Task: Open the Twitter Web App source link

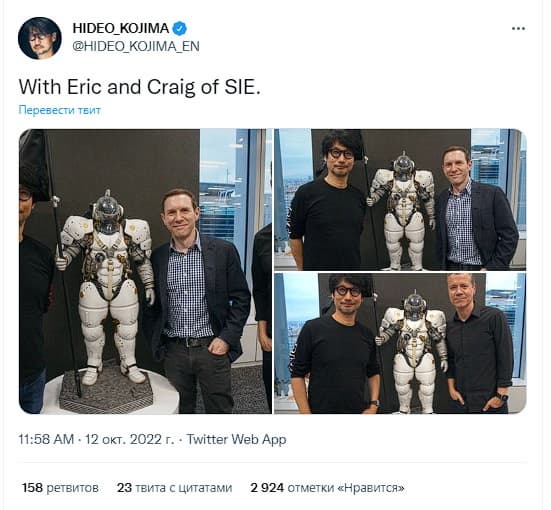Action: coord(236,439)
